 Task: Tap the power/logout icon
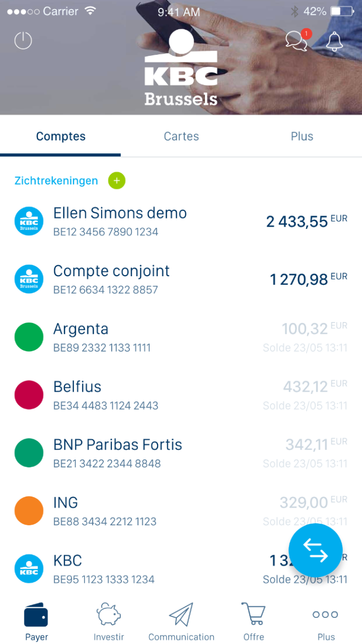pyautogui.click(x=22, y=40)
